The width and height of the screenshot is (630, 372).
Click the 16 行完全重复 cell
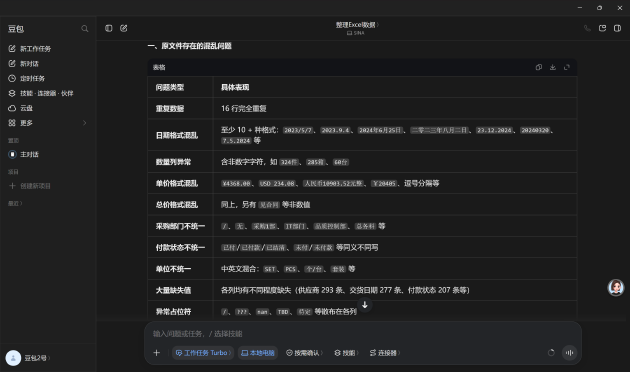click(243, 108)
